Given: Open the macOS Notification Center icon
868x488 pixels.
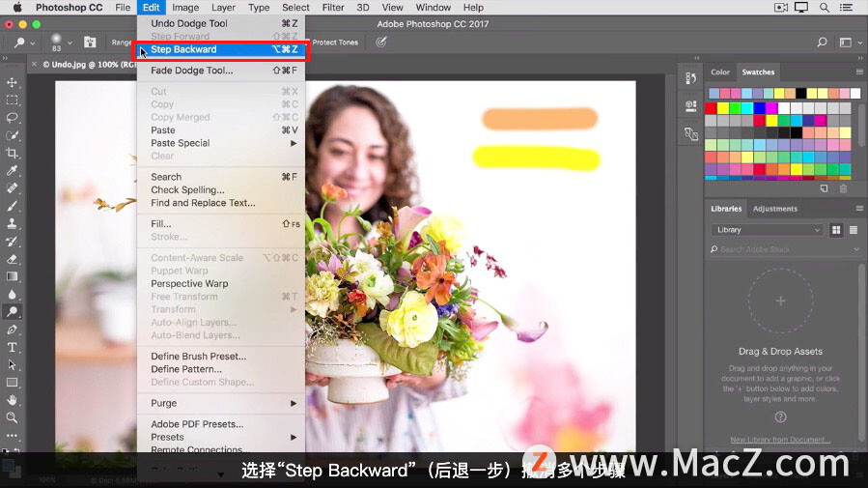Looking at the screenshot, I should pos(846,7).
